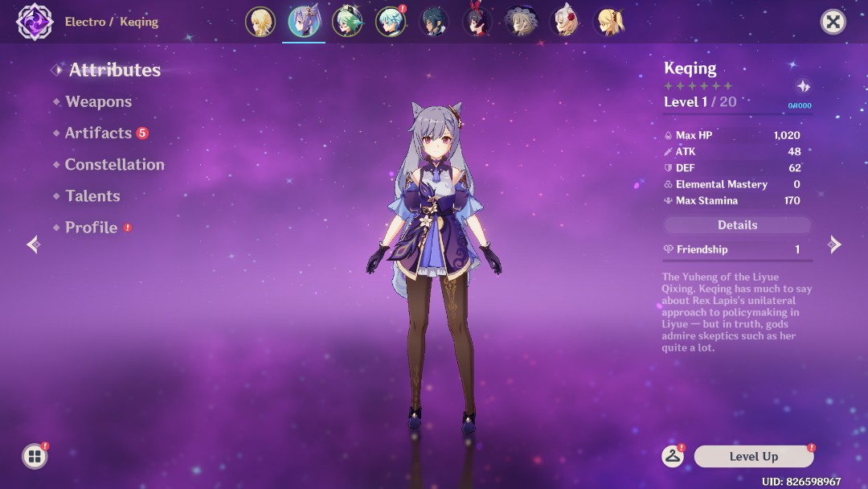
Task: Open the Artifacts menu
Action: pos(98,133)
